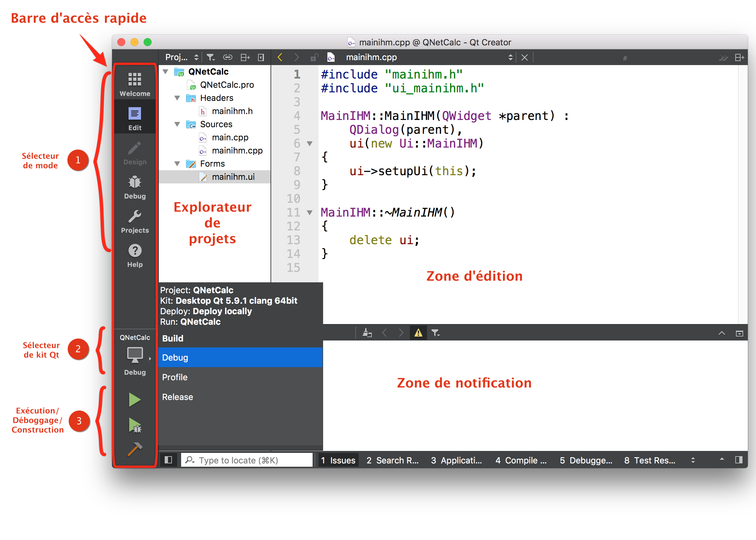Open the 8 Test Results tab

[650, 460]
